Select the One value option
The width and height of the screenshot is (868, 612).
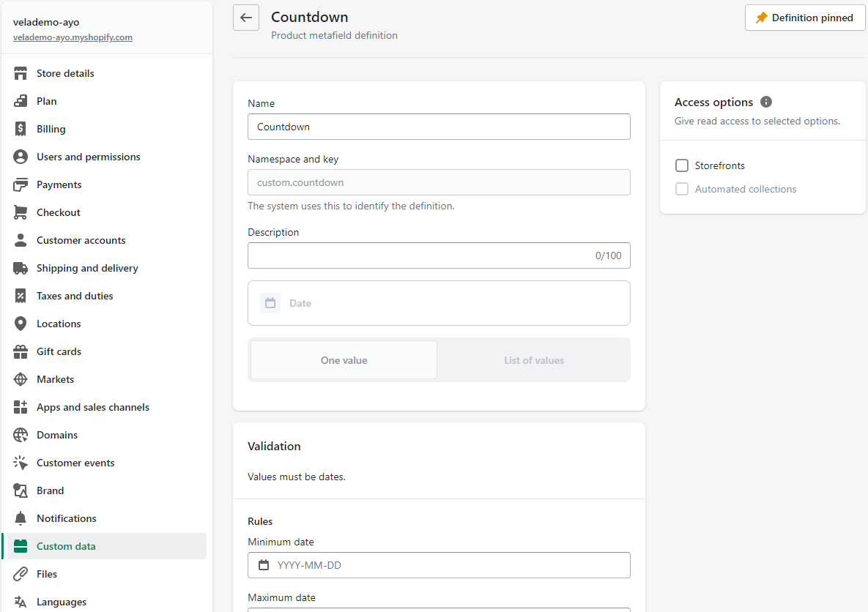click(x=344, y=360)
